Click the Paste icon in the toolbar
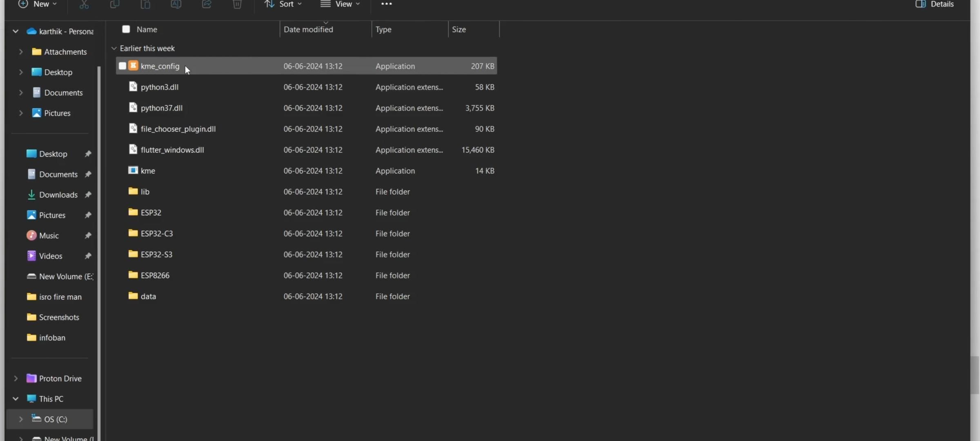The image size is (980, 441). (145, 4)
